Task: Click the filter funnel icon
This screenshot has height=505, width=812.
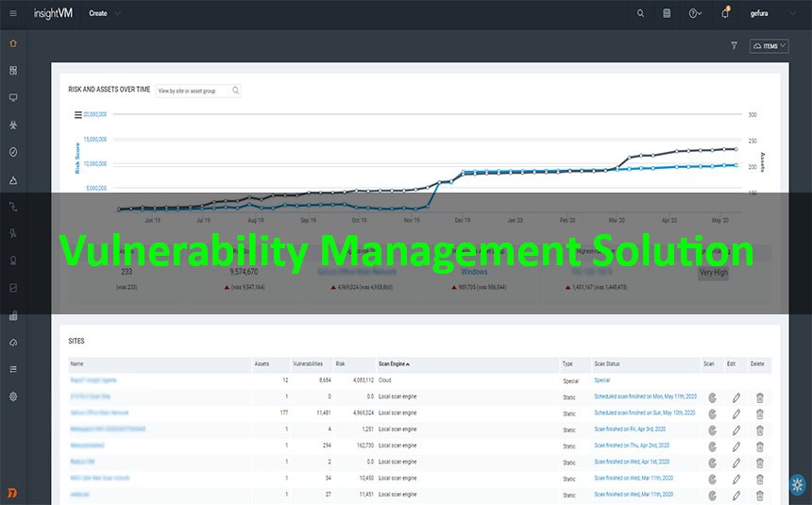Action: tap(735, 46)
